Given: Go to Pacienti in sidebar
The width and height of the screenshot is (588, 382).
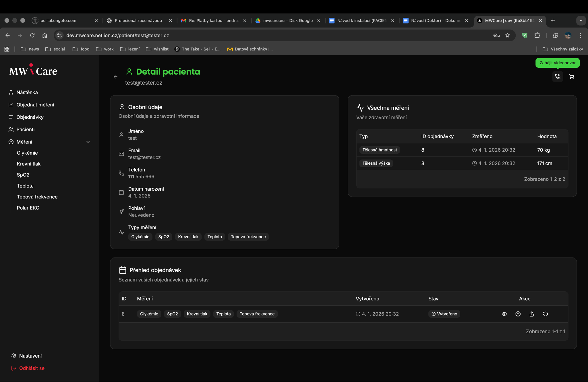Looking at the screenshot, I should pos(25,129).
